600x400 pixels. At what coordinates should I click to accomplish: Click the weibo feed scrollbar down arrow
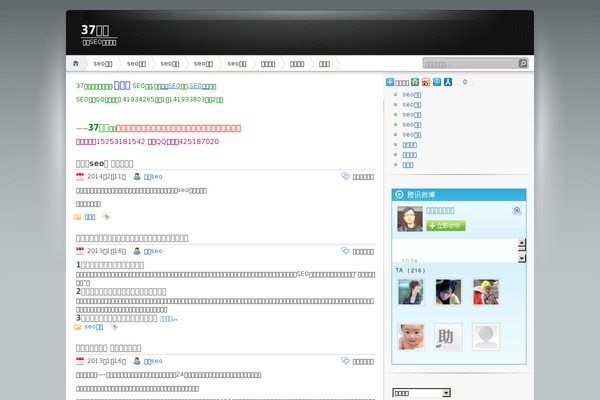coord(522,258)
